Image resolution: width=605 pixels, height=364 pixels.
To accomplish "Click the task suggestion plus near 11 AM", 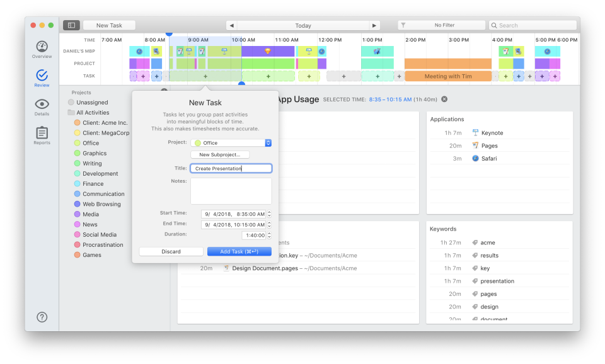I will [268, 76].
